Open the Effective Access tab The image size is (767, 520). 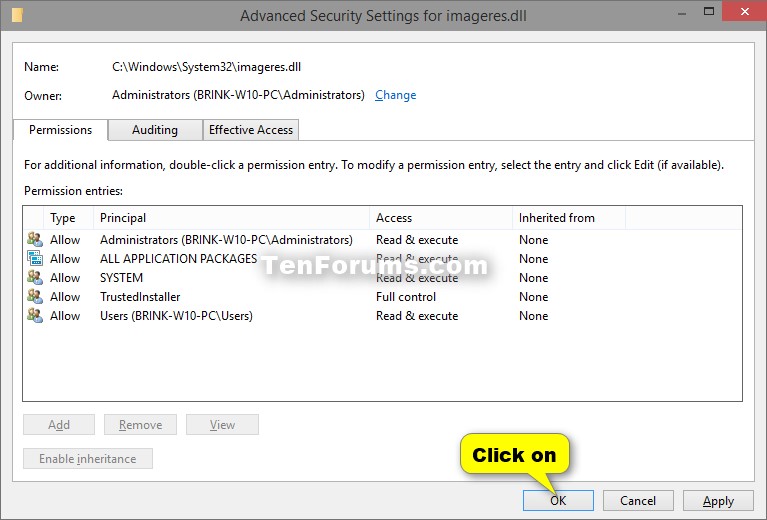[251, 130]
